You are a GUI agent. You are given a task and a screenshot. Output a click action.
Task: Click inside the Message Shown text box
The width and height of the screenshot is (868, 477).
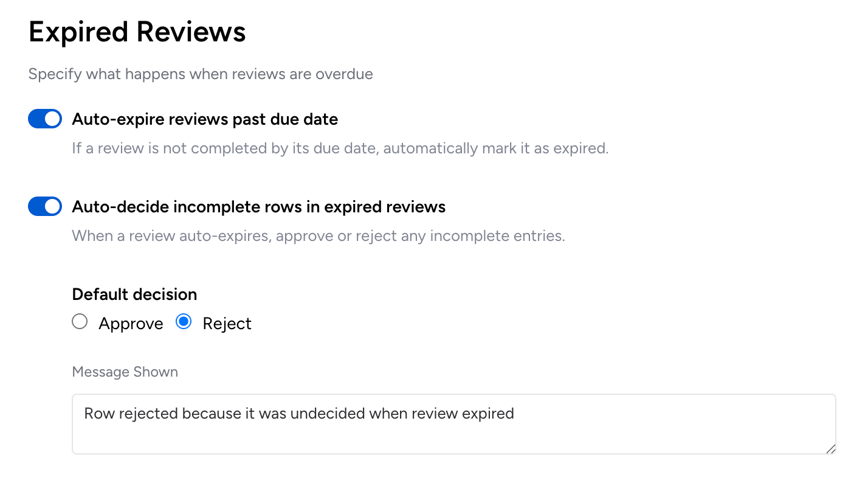453,433
